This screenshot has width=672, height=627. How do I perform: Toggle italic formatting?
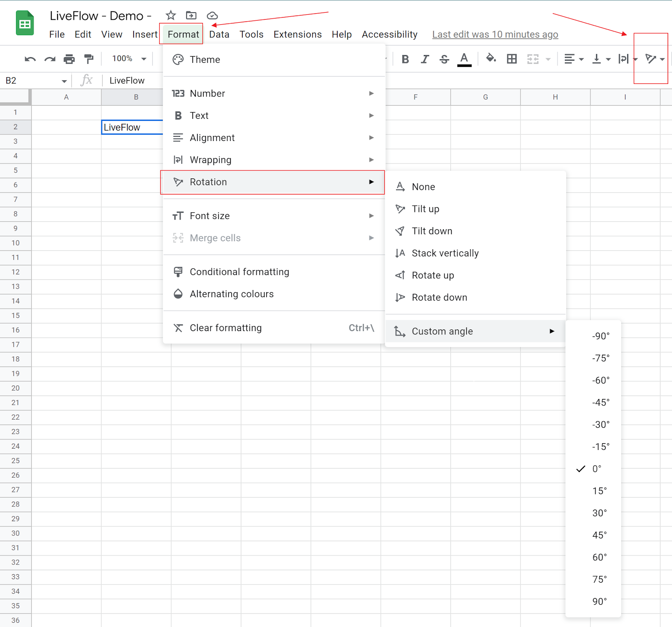tap(424, 59)
